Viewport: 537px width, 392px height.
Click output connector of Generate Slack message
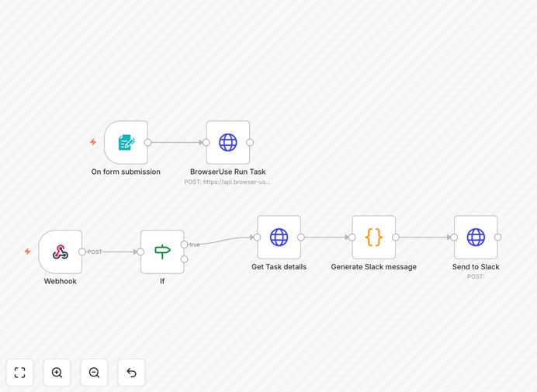(x=396, y=237)
